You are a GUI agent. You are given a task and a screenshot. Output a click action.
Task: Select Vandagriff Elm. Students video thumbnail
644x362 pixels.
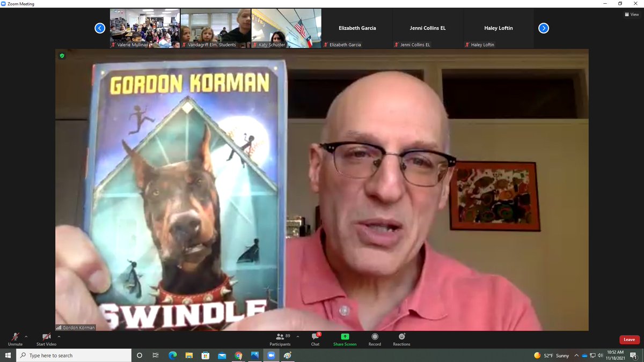tap(216, 28)
